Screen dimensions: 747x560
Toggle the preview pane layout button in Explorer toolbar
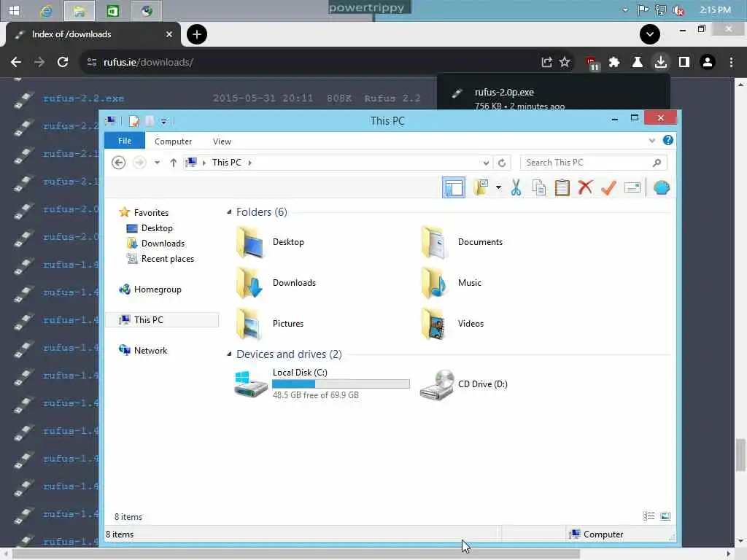coord(454,187)
